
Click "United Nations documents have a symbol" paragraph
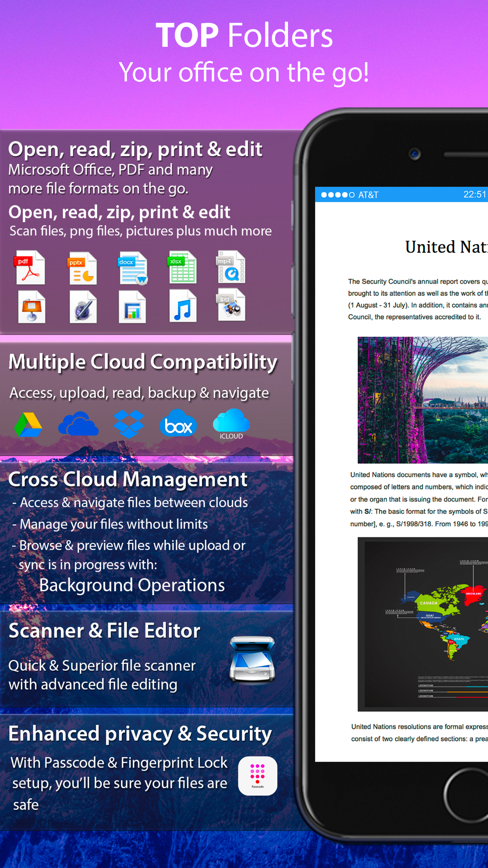tap(419, 499)
